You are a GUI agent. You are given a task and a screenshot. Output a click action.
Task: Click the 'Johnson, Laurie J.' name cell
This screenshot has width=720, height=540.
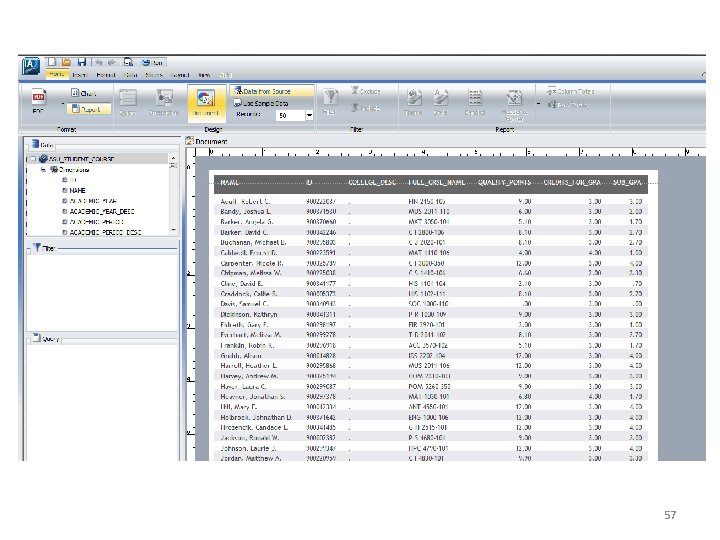[248, 448]
